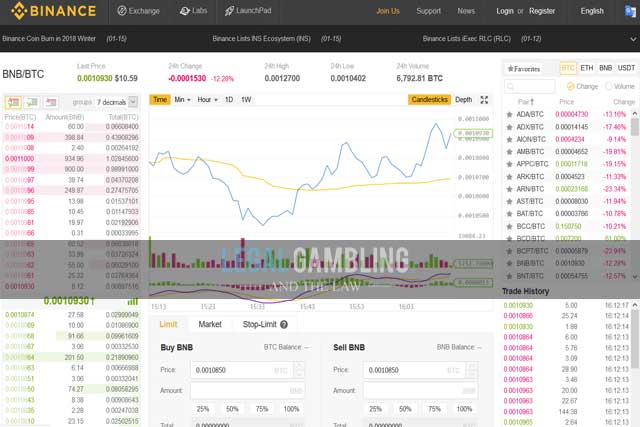
Task: Select the Market order tab
Action: (x=210, y=325)
